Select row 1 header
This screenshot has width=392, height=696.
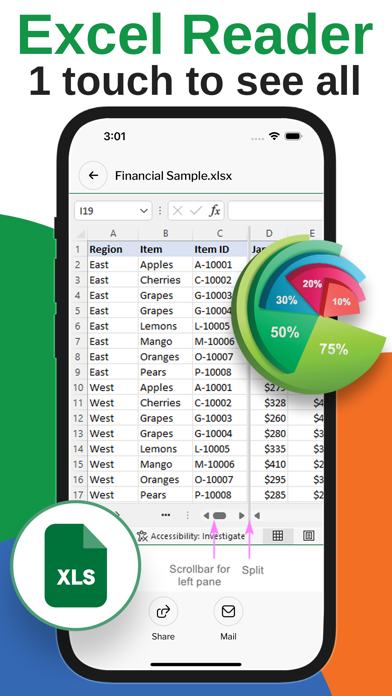pyautogui.click(x=78, y=249)
